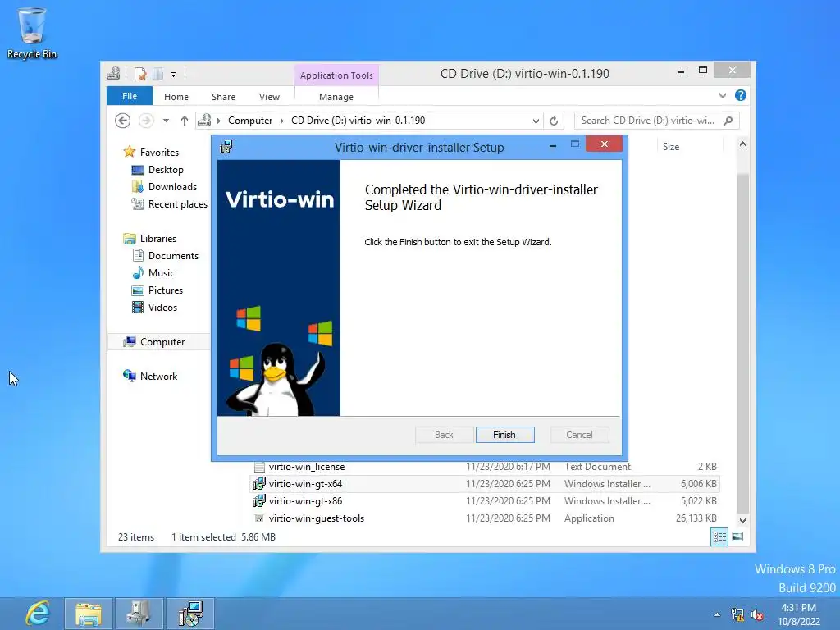Click CD Drive (D:) breadcrumb segment
This screenshot has width=840, height=630.
358,121
